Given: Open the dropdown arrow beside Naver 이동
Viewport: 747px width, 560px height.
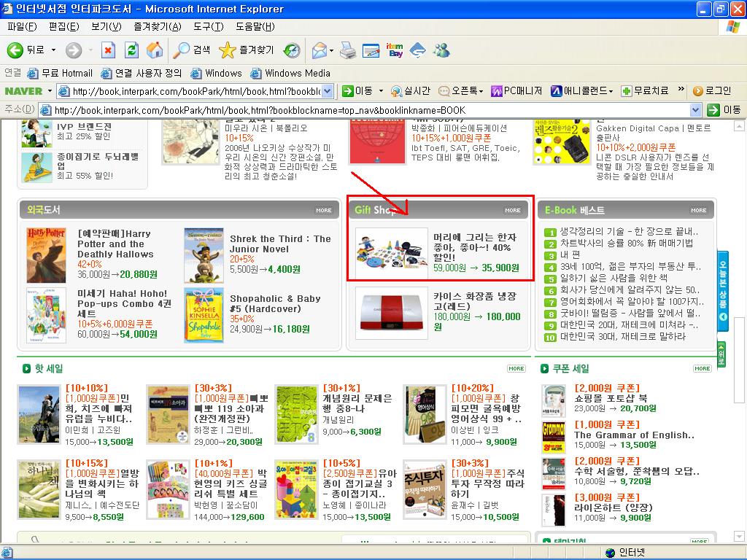Looking at the screenshot, I should pos(381,90).
